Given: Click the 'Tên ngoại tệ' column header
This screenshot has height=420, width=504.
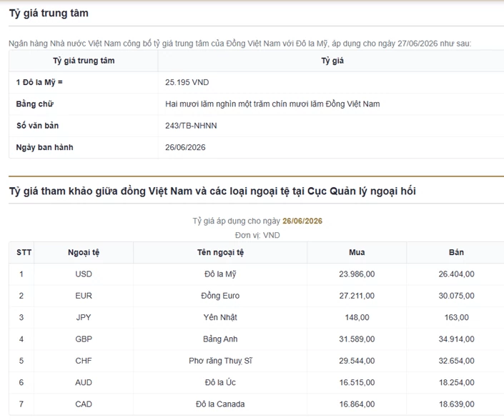Looking at the screenshot, I should [220, 252].
